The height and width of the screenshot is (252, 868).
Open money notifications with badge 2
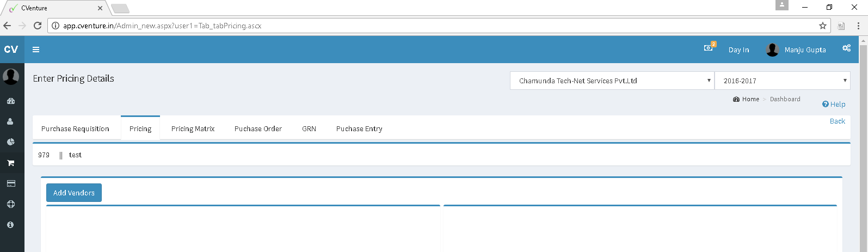click(x=709, y=47)
